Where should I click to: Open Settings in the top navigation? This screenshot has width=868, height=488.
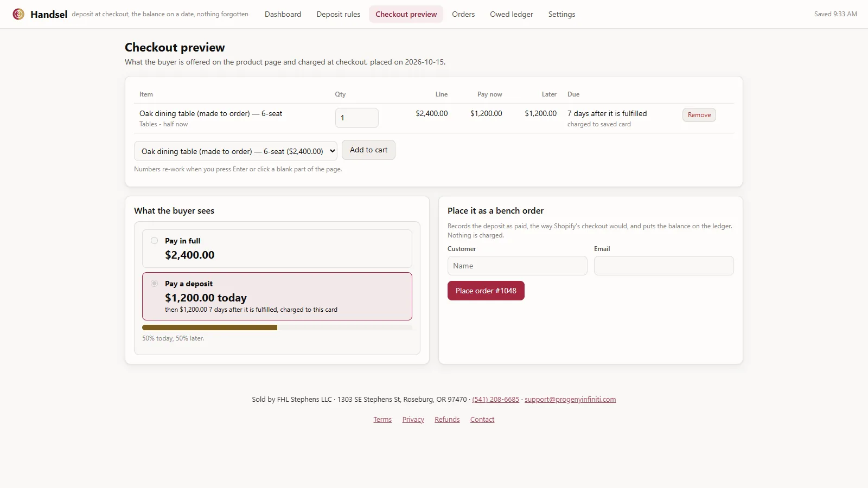pos(561,14)
